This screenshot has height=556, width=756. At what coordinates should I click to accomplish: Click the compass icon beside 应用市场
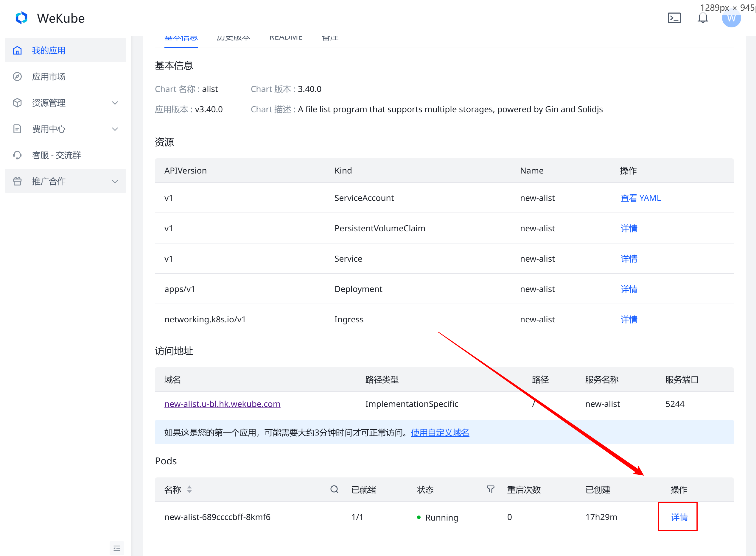click(17, 77)
